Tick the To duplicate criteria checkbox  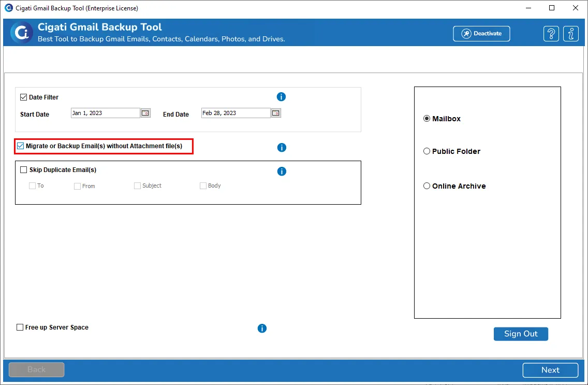pyautogui.click(x=32, y=186)
